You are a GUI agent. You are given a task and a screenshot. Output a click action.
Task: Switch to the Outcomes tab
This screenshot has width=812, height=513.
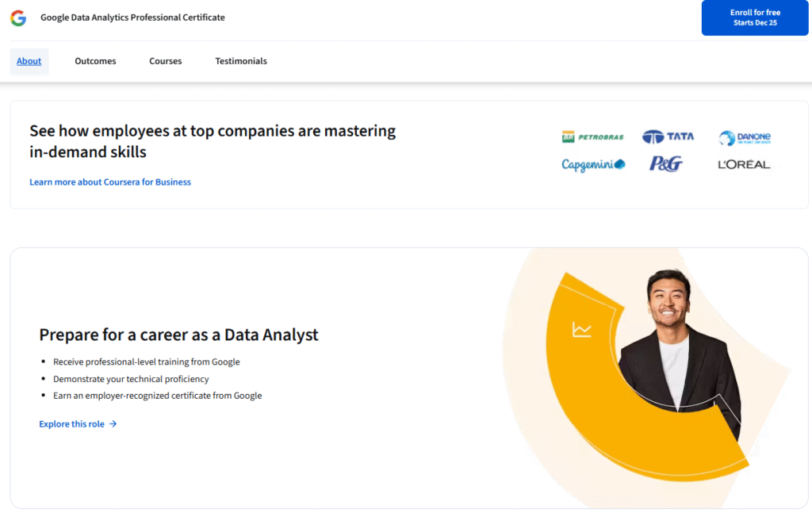(x=94, y=60)
